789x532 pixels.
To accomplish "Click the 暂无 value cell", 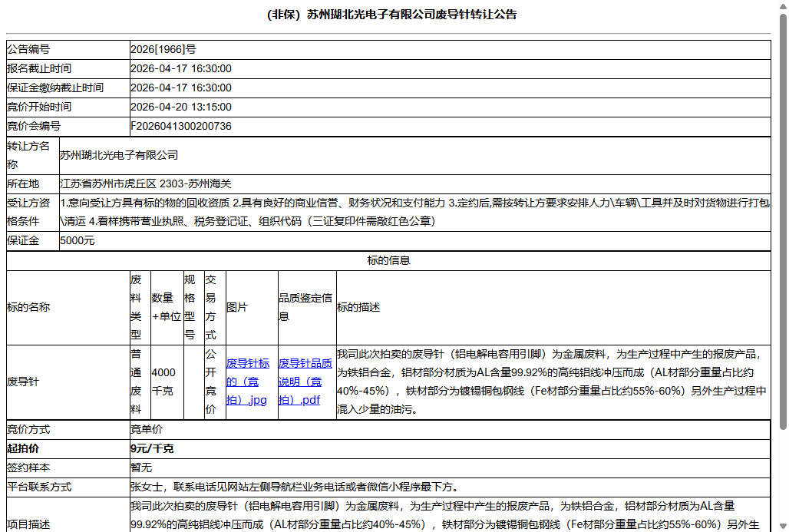I will [x=450, y=468].
